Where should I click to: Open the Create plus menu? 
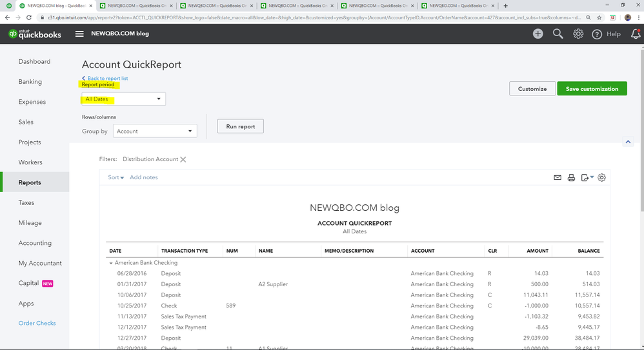pos(538,34)
